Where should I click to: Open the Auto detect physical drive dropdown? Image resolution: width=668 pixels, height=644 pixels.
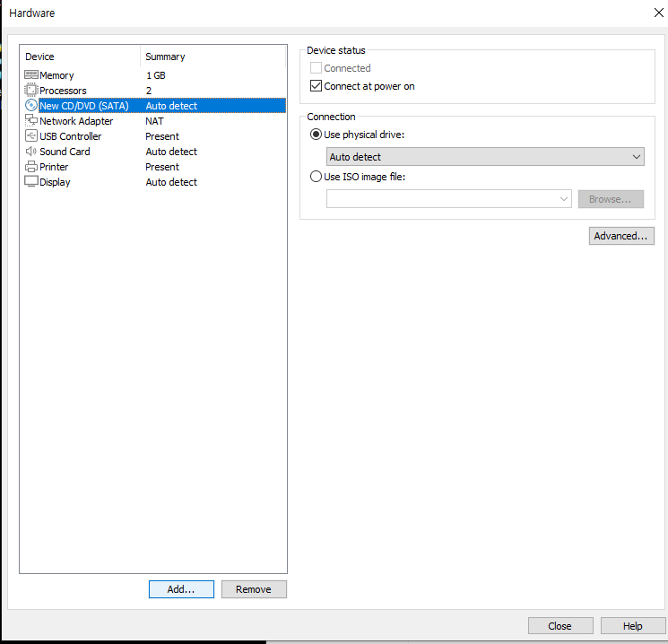(x=485, y=156)
